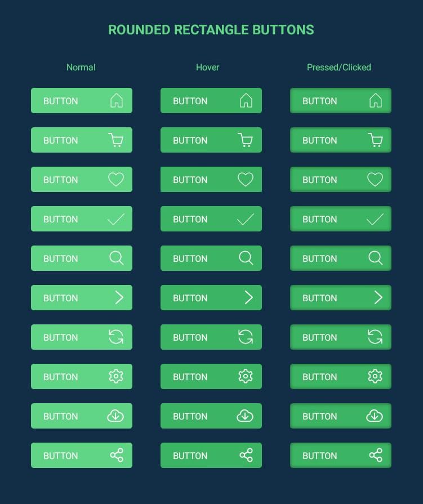
Task: Click the chevron arrow in the Pressed column
Action: (x=378, y=297)
